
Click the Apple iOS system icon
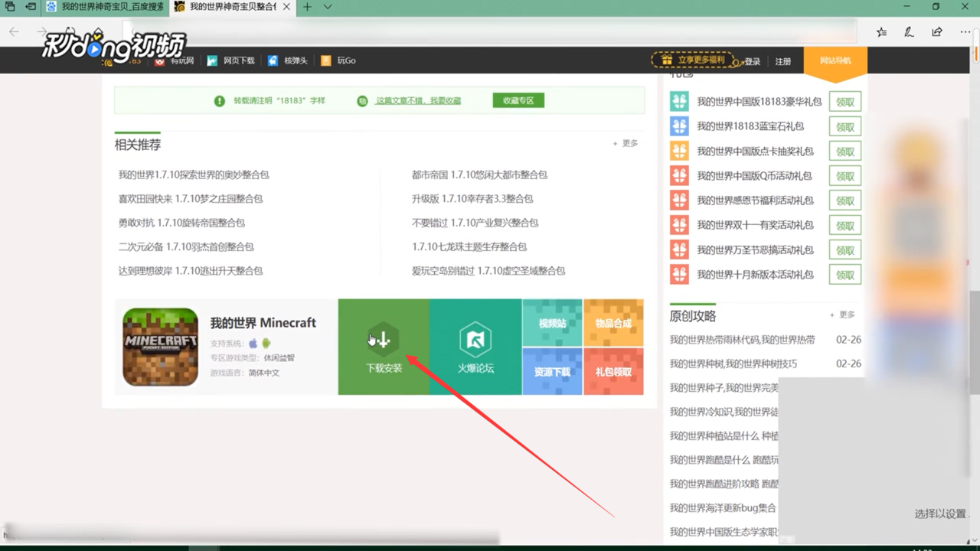coord(253,344)
